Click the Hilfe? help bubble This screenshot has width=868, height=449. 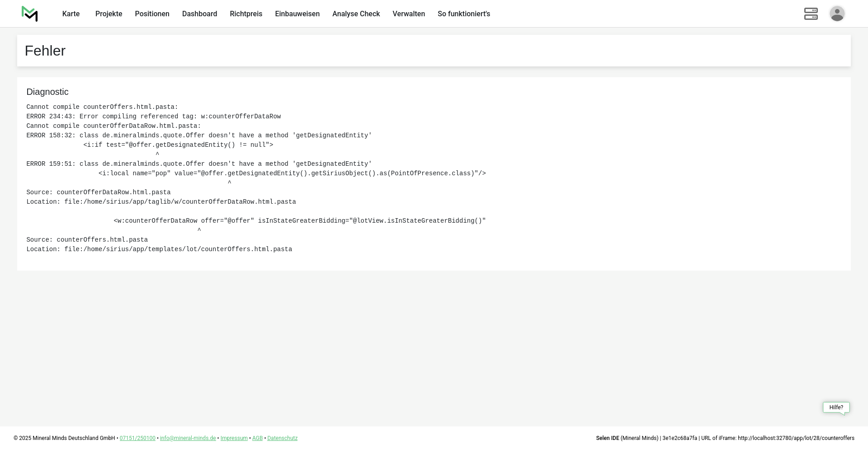(x=836, y=407)
